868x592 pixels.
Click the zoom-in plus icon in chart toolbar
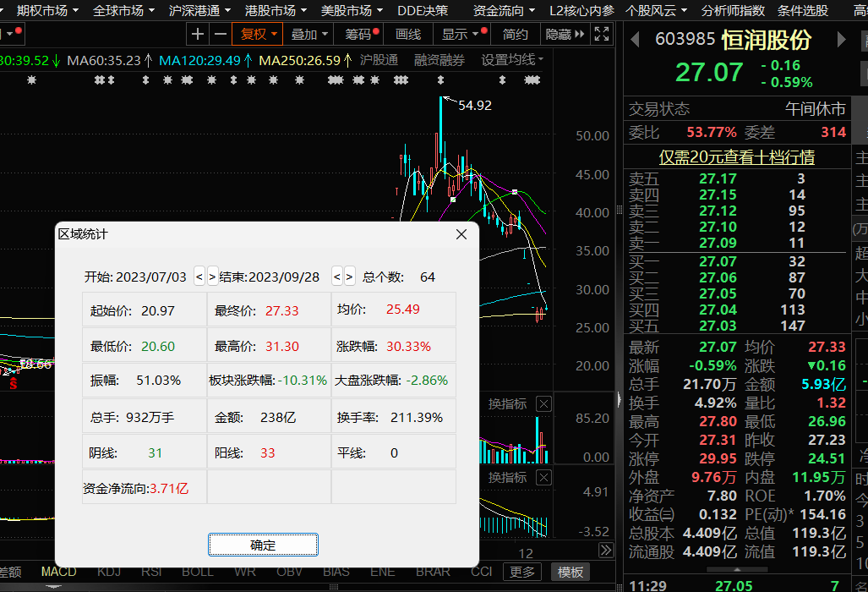point(198,34)
